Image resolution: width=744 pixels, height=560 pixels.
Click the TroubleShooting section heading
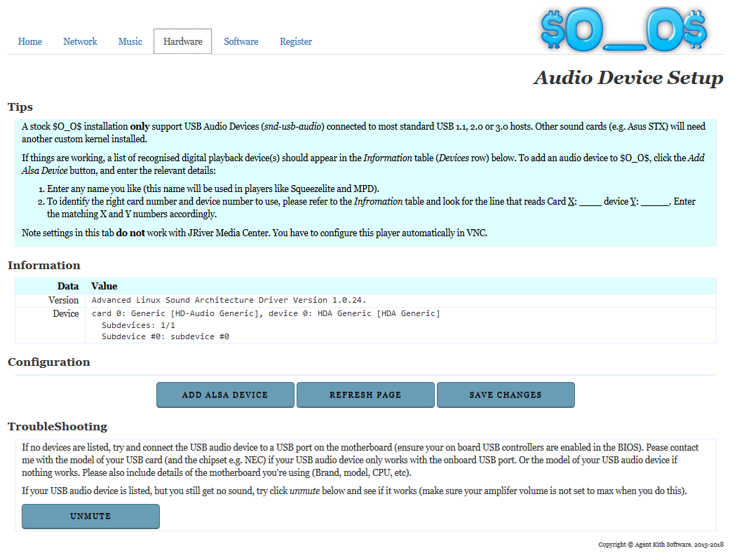coord(58,427)
